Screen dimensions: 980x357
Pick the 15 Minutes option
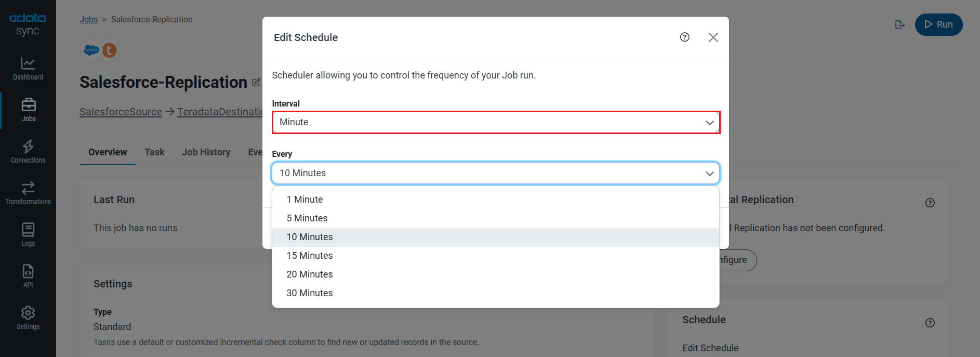pyautogui.click(x=310, y=256)
